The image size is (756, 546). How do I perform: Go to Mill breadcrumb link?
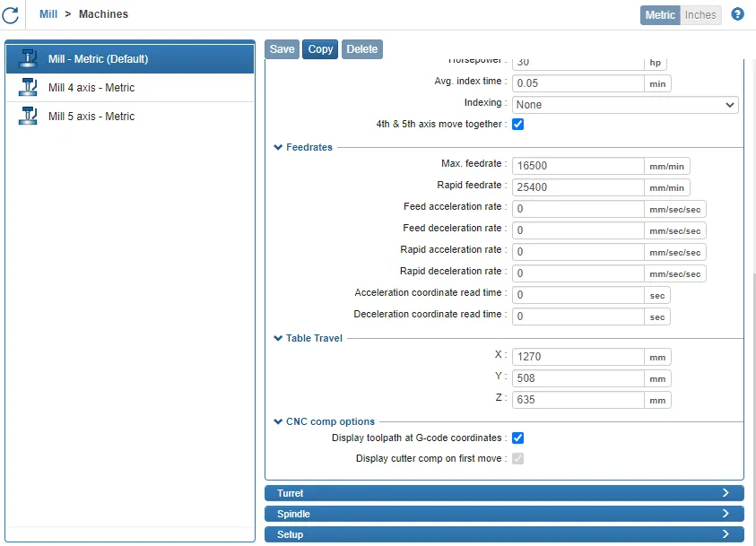48,14
